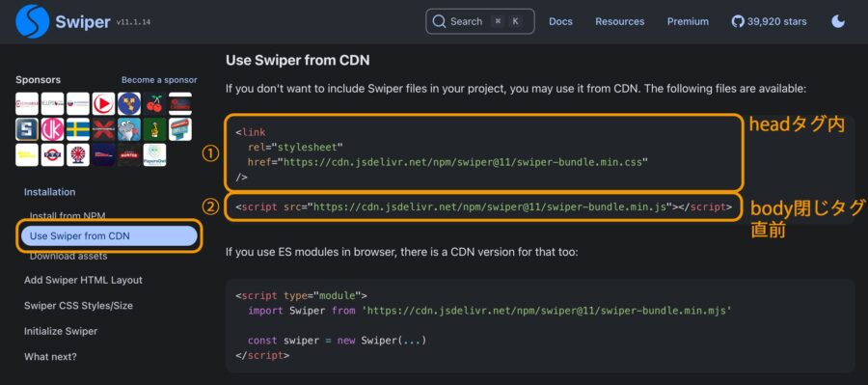
Task: Toggle dark mode with moon icon
Action: tap(838, 21)
